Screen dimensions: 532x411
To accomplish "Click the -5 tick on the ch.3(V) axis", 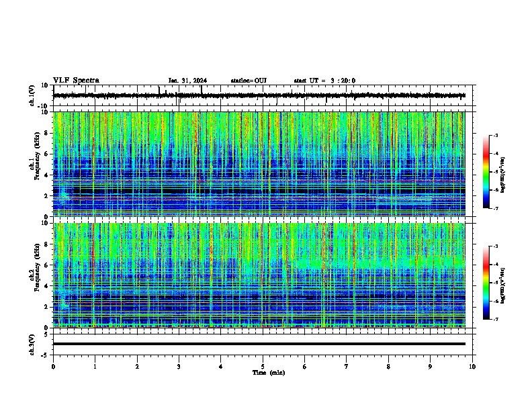I will (45, 355).
